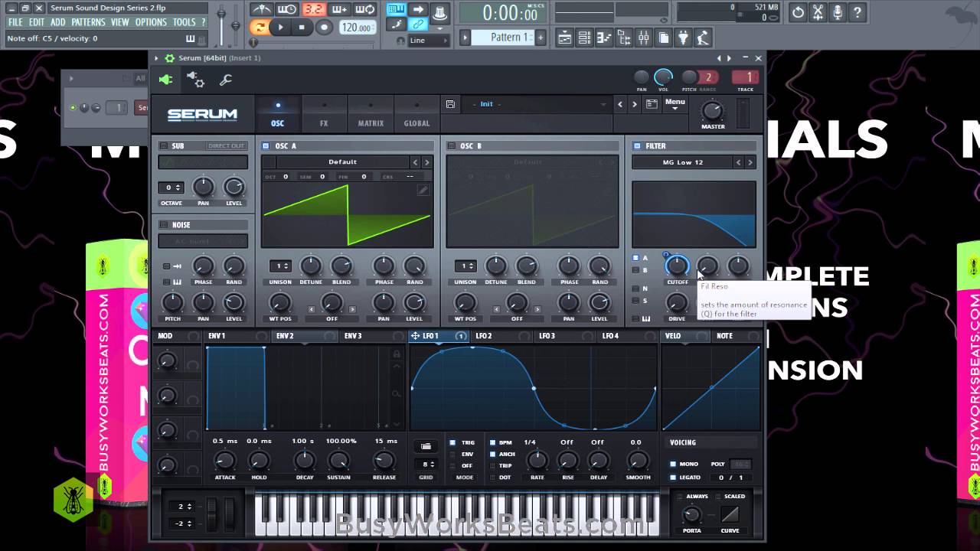The width and height of the screenshot is (980, 551).
Task: Enable the OSC B checkbox
Action: point(451,145)
